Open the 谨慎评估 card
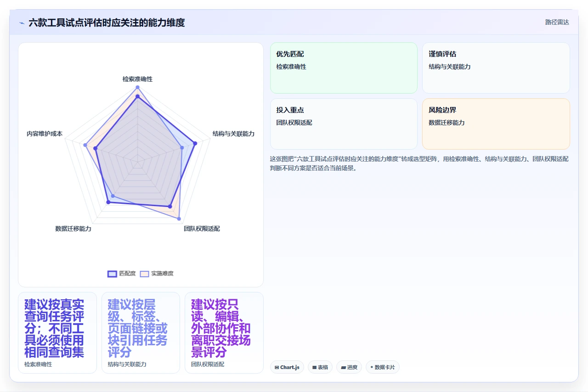Viewport: 588px width, 392px height. pyautogui.click(x=496, y=68)
